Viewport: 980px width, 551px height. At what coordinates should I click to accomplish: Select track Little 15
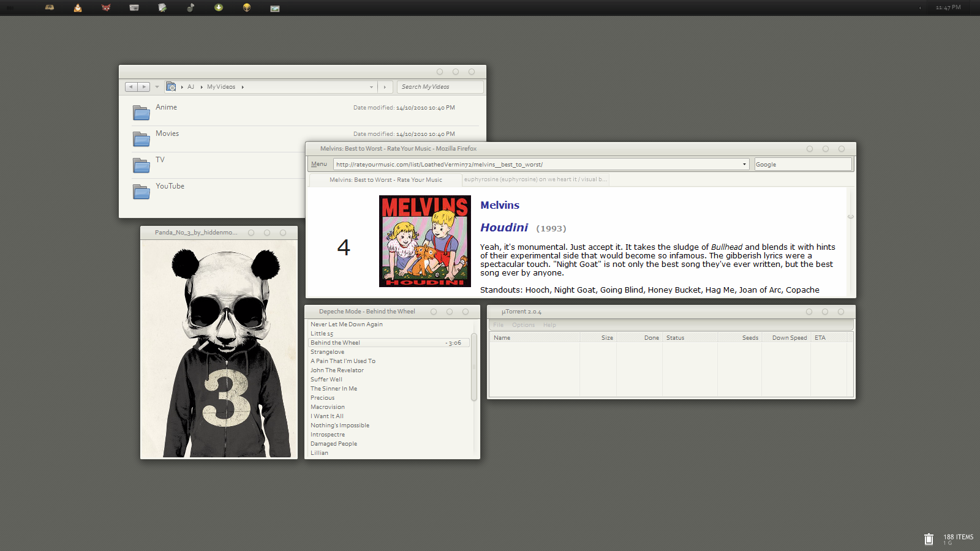tap(322, 334)
